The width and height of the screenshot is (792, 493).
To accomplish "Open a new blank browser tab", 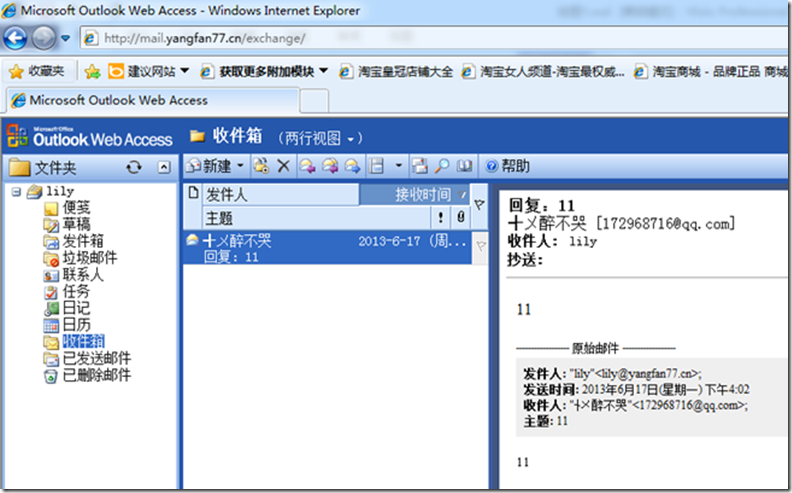I will pyautogui.click(x=314, y=101).
